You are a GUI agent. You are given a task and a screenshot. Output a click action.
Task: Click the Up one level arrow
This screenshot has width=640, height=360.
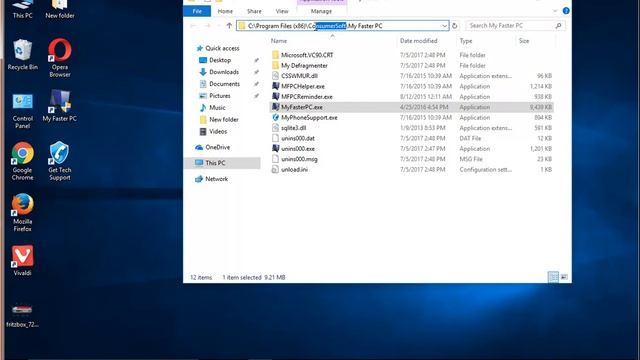coord(229,26)
